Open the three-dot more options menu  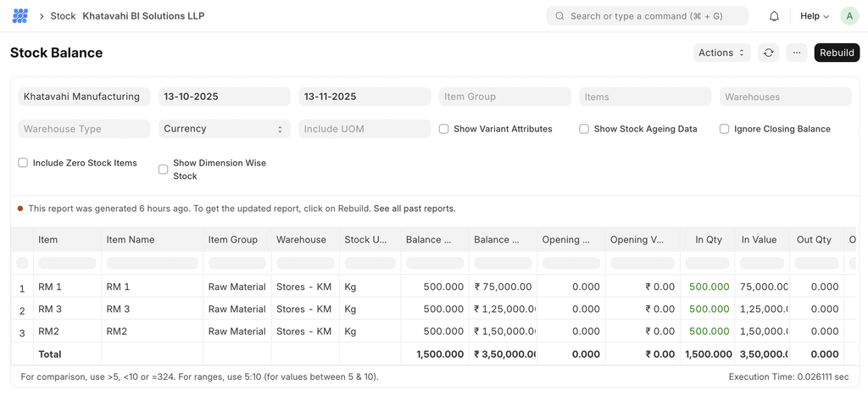point(796,53)
